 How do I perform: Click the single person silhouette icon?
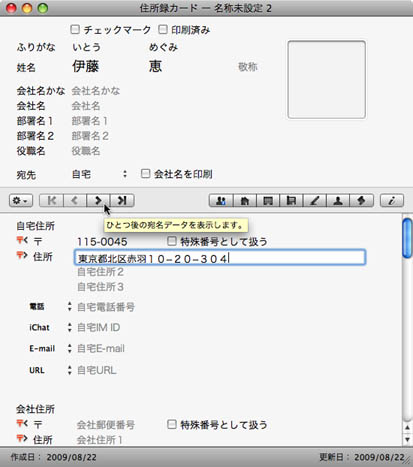click(338, 201)
